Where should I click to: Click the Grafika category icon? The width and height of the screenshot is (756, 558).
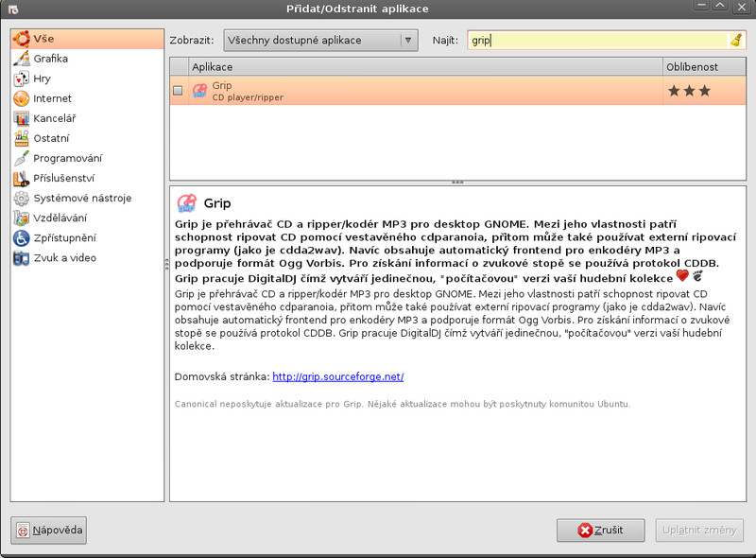click(21, 59)
